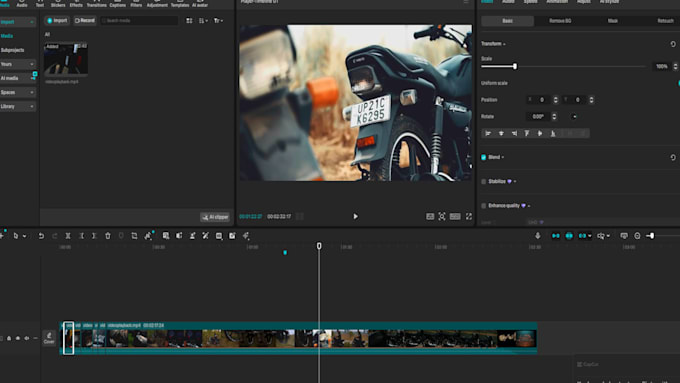
Task: Switch media view to grid icon
Action: [190, 20]
